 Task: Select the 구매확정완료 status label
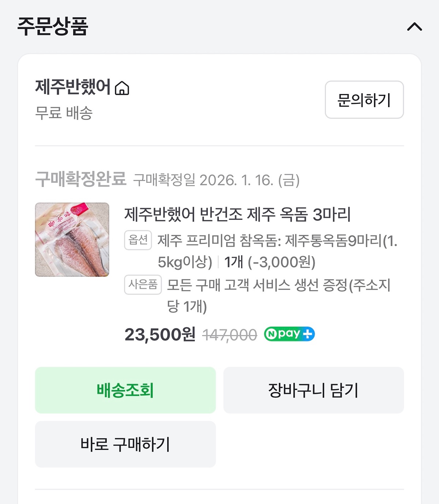click(x=80, y=179)
